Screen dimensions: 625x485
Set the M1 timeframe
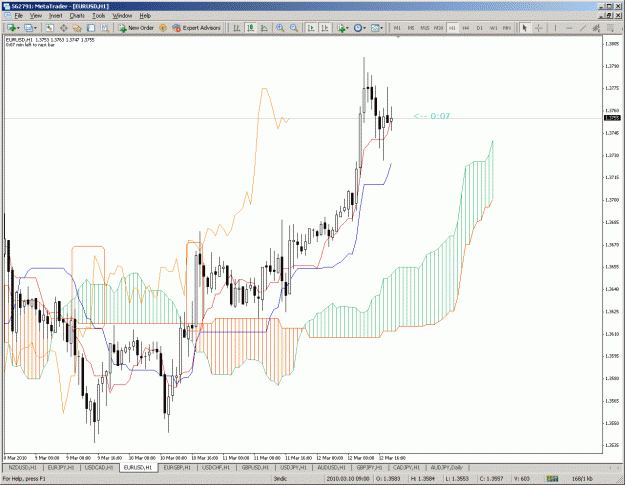point(397,28)
